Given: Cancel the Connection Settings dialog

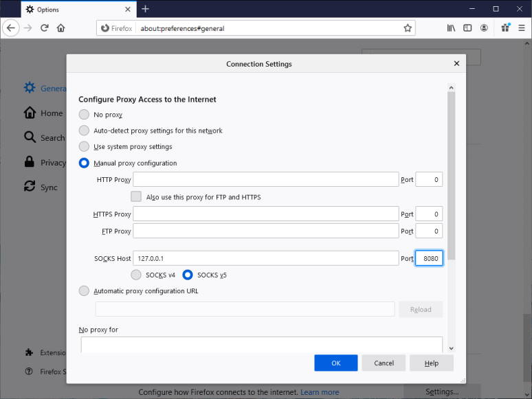Looking at the screenshot, I should (384, 363).
